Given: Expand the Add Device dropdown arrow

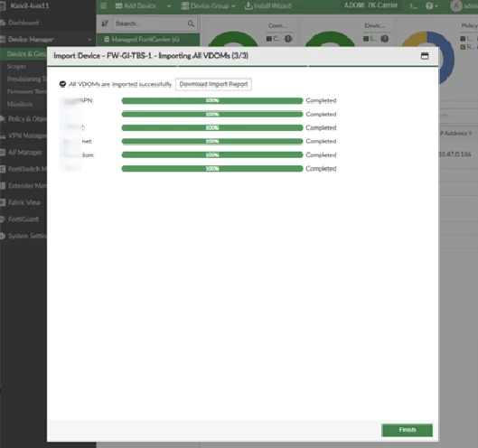Looking at the screenshot, I should pos(169,6).
